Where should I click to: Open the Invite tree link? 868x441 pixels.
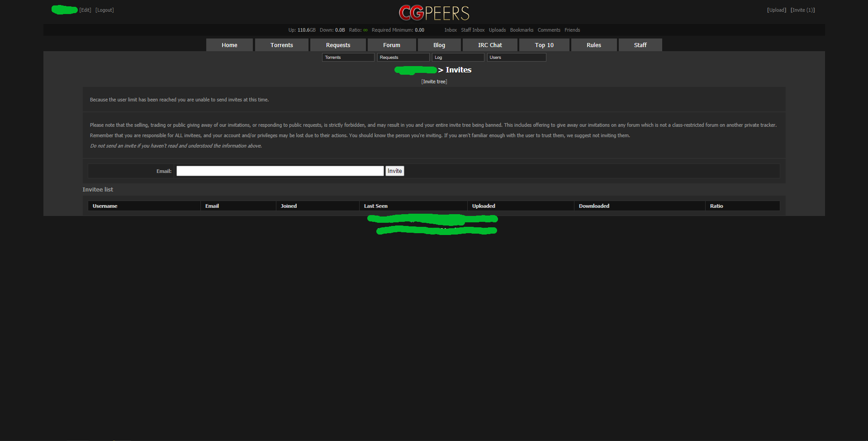click(434, 81)
